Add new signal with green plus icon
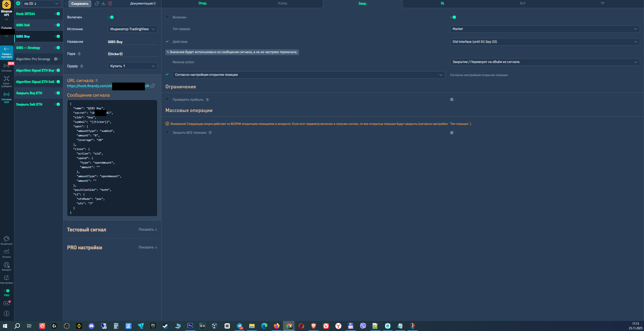 [x=18, y=4]
